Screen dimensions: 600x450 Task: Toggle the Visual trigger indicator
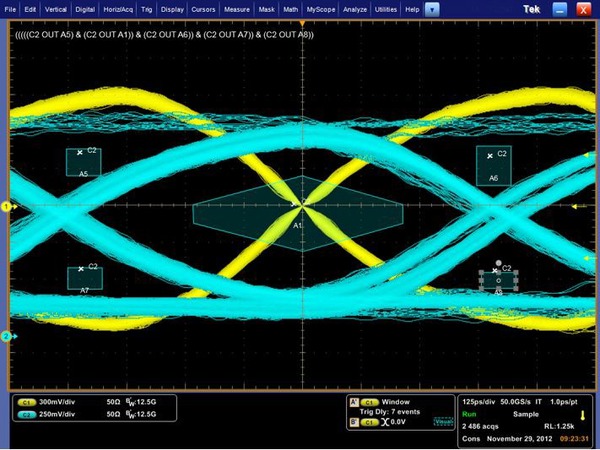coord(433,423)
